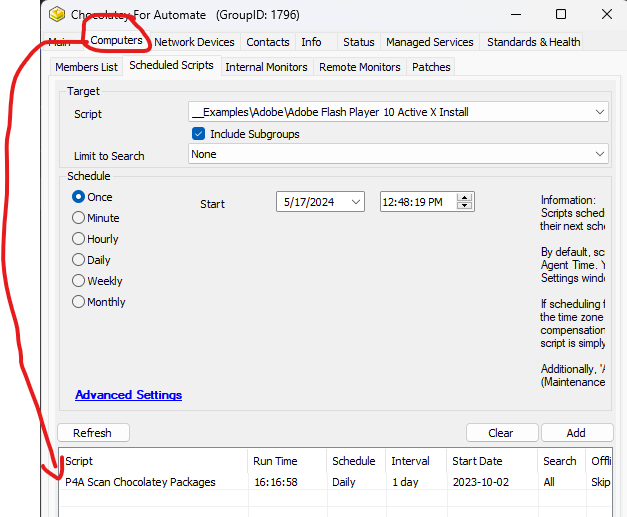Open the Internal Monitors sub-tab
This screenshot has width=627, height=517.
266,67
